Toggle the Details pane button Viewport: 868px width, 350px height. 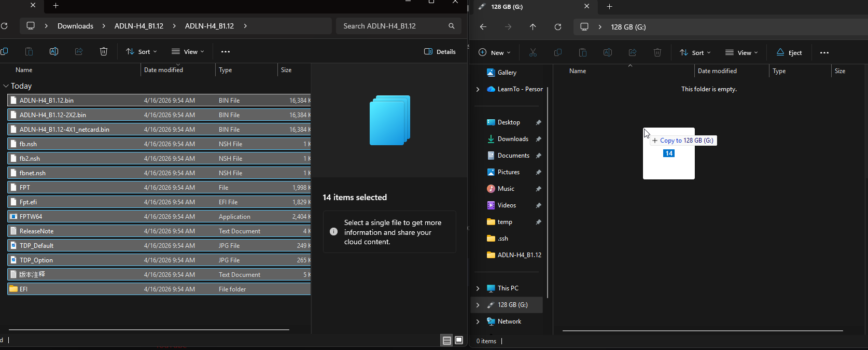point(440,51)
